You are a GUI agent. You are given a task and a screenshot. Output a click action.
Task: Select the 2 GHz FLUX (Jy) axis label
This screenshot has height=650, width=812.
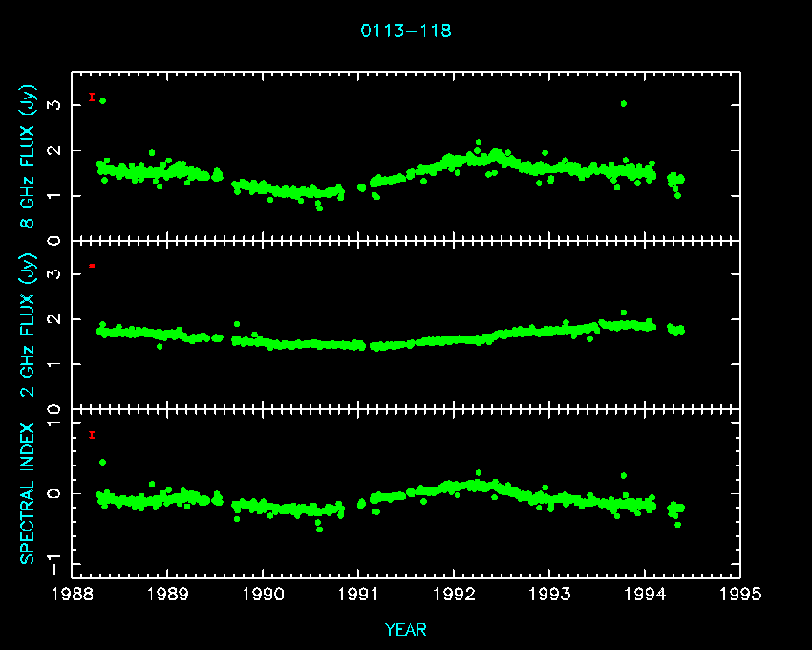29,325
